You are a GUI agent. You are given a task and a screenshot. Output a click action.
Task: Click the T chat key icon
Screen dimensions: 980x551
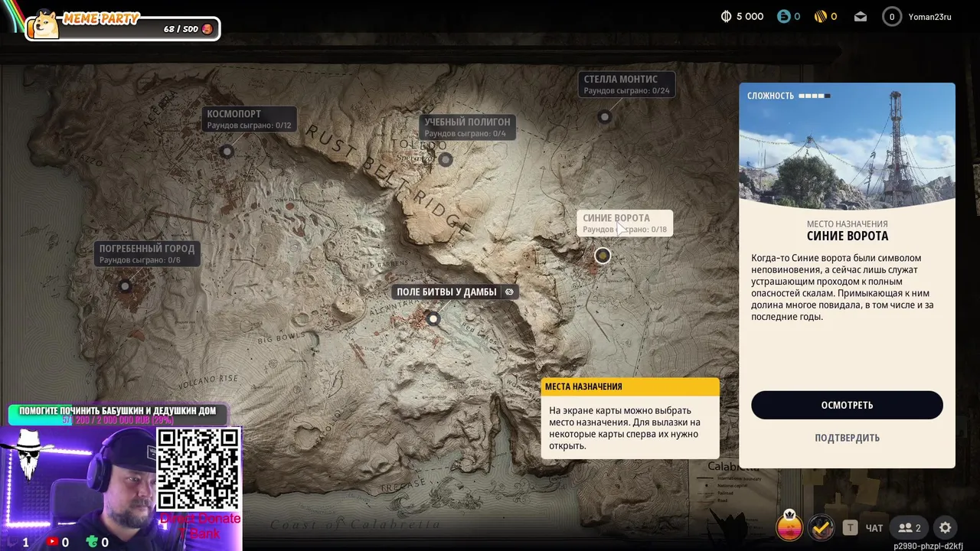coord(850,527)
